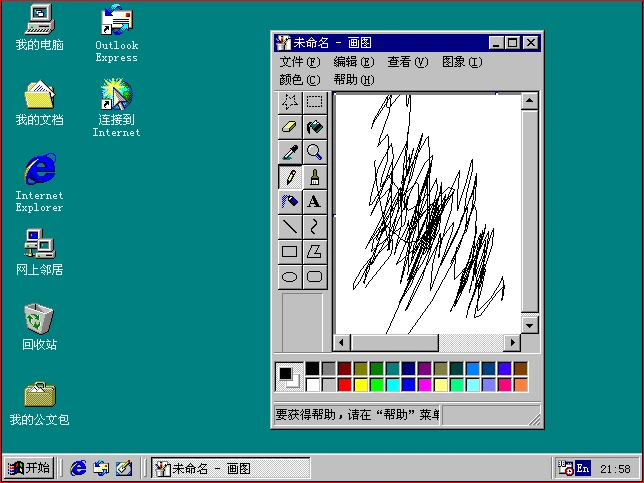Select the magenta color swatch
The image size is (644, 483).
click(x=424, y=385)
